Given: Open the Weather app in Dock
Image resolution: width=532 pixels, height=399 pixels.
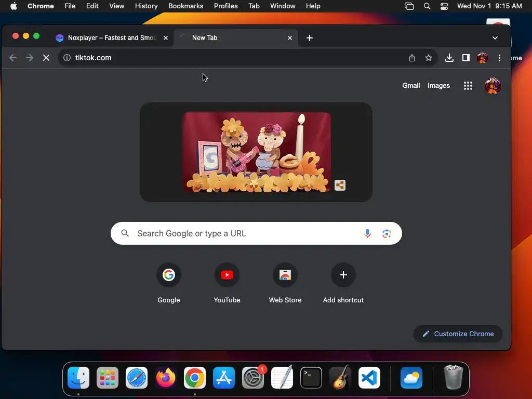Looking at the screenshot, I should click(411, 378).
